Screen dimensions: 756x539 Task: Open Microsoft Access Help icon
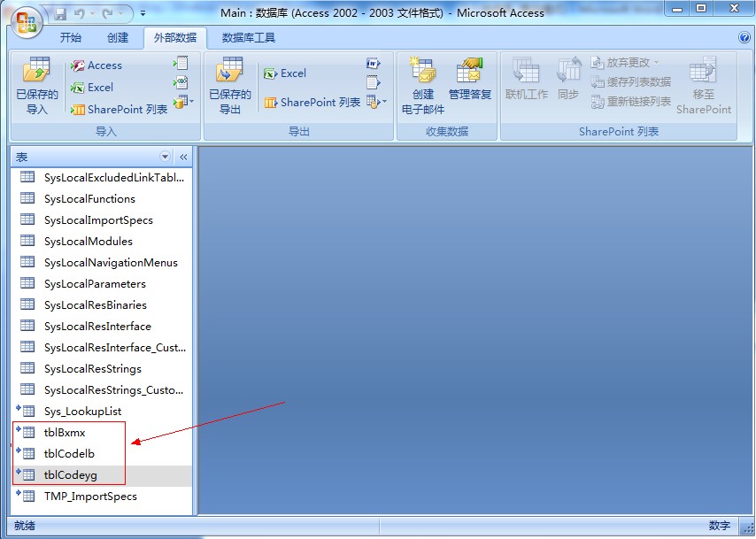pyautogui.click(x=744, y=37)
